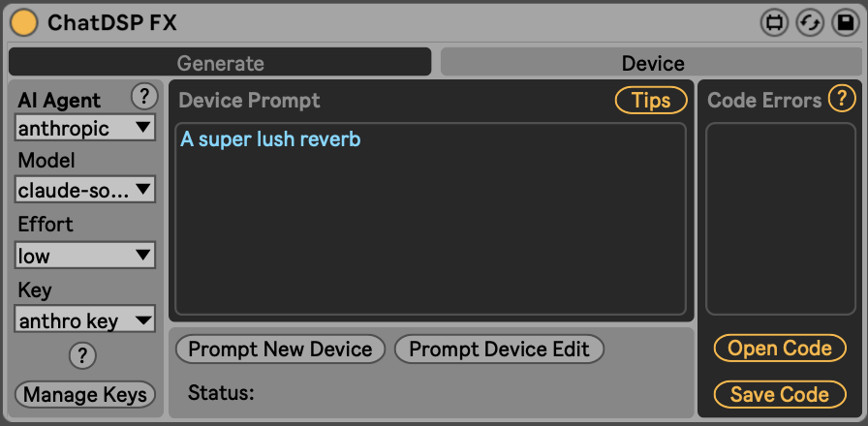The width and height of the screenshot is (868, 426).
Task: Click the device view icon in title bar
Action: 774,23
